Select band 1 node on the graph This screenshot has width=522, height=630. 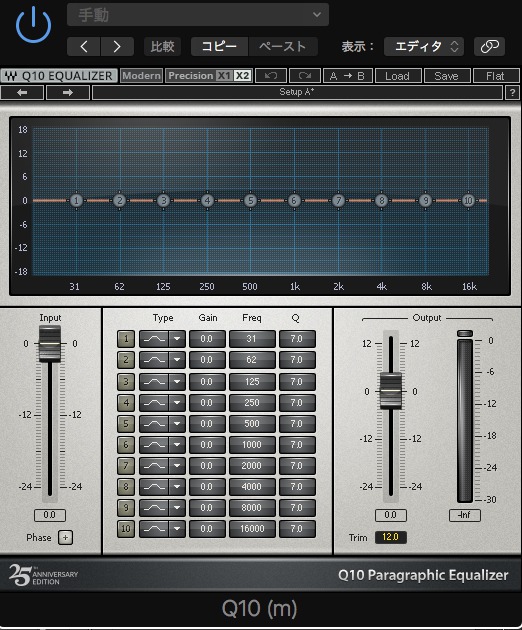point(76,200)
